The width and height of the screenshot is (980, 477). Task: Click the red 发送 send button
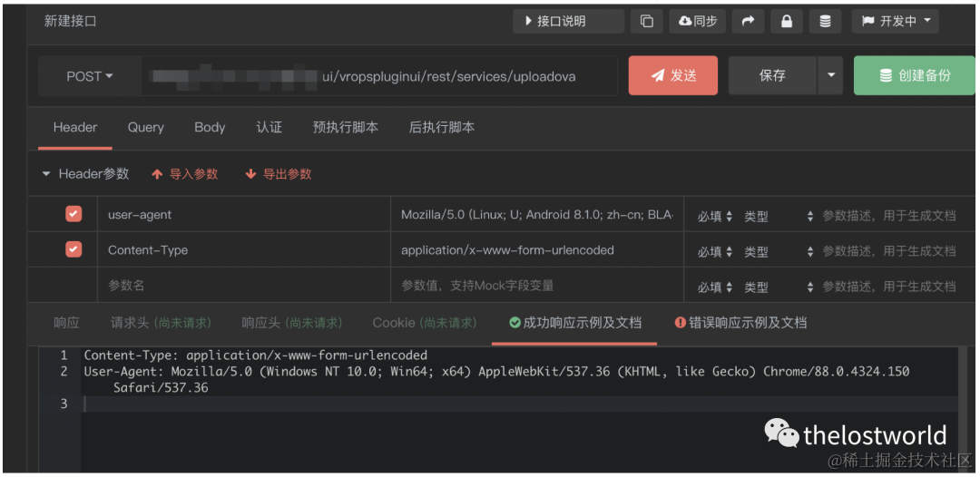click(x=673, y=75)
